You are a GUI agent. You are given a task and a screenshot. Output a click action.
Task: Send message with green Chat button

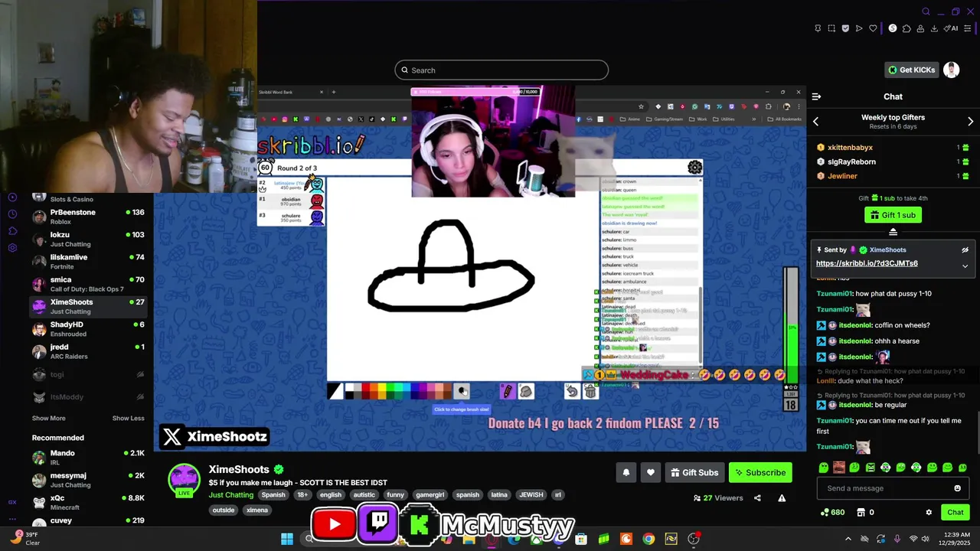tap(955, 512)
